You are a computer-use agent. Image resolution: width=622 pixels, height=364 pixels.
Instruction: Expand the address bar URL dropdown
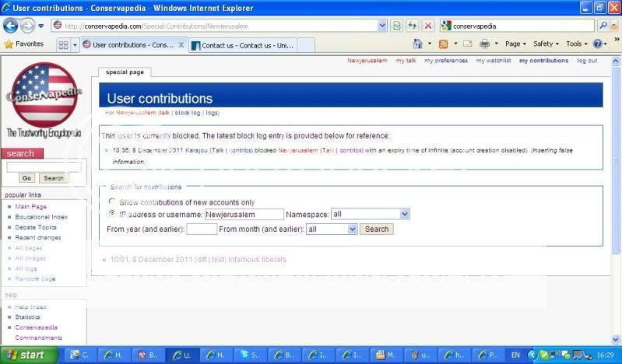(x=382, y=26)
